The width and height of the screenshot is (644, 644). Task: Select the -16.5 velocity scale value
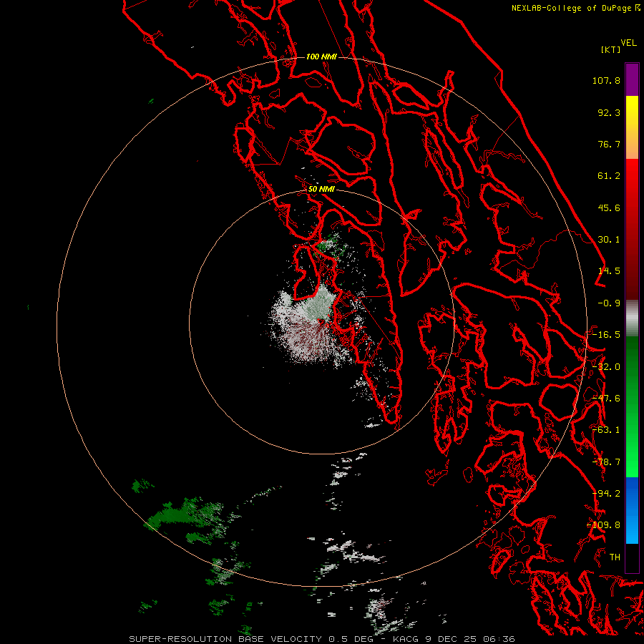coord(606,335)
